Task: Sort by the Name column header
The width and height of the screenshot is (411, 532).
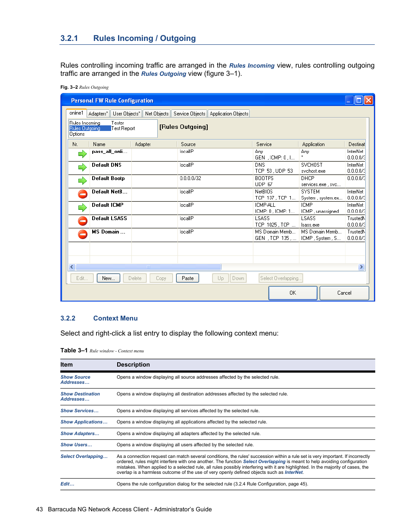Action: click(x=110, y=144)
